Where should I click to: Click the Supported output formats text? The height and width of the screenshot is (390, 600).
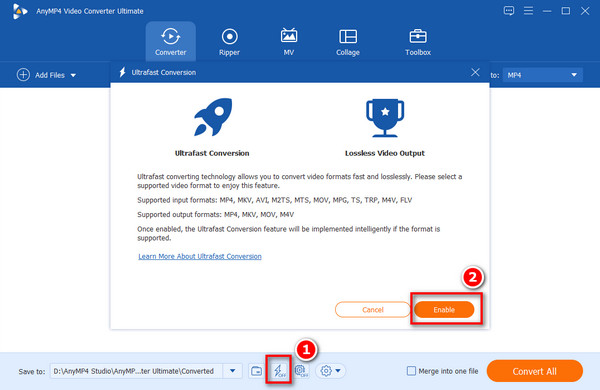(215, 214)
